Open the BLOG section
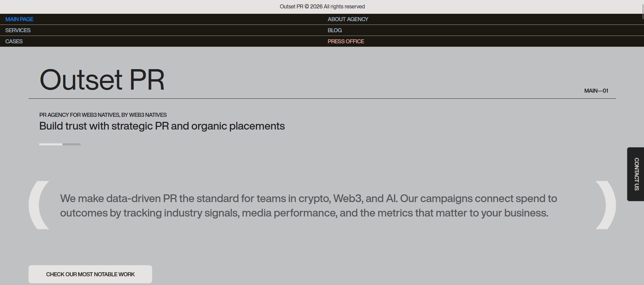Screen dimensions: 644x285 (x=334, y=30)
